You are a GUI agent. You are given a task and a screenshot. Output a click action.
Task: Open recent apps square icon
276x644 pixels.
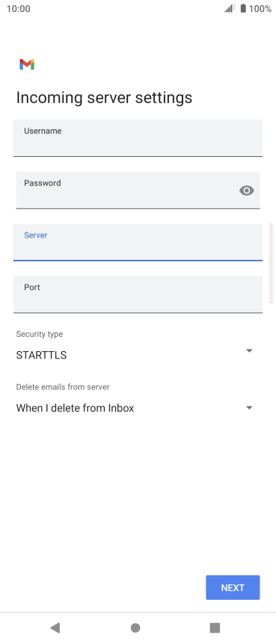click(x=215, y=628)
